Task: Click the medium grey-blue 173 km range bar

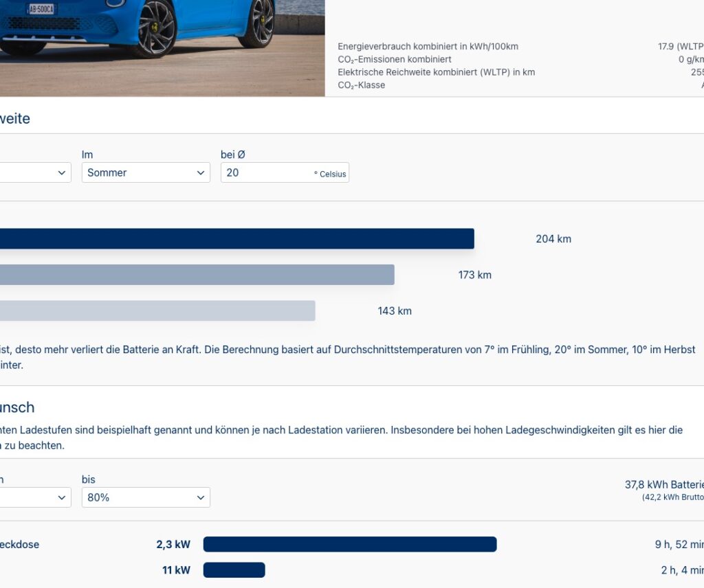Action: (x=196, y=275)
